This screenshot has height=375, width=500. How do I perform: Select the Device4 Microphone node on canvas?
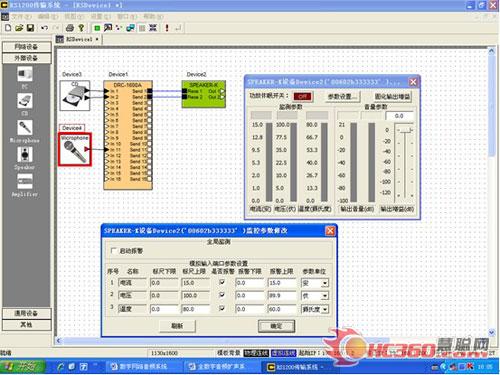click(75, 149)
